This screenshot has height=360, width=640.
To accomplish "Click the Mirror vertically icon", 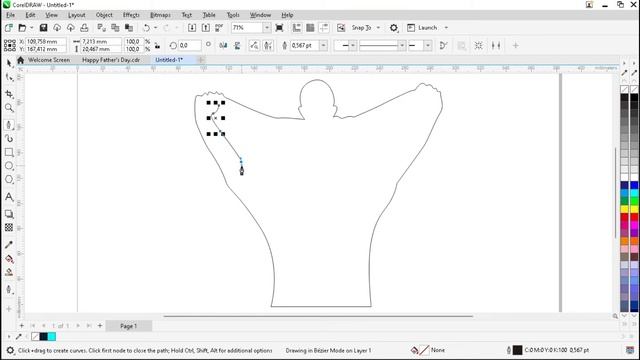I will 237,45.
